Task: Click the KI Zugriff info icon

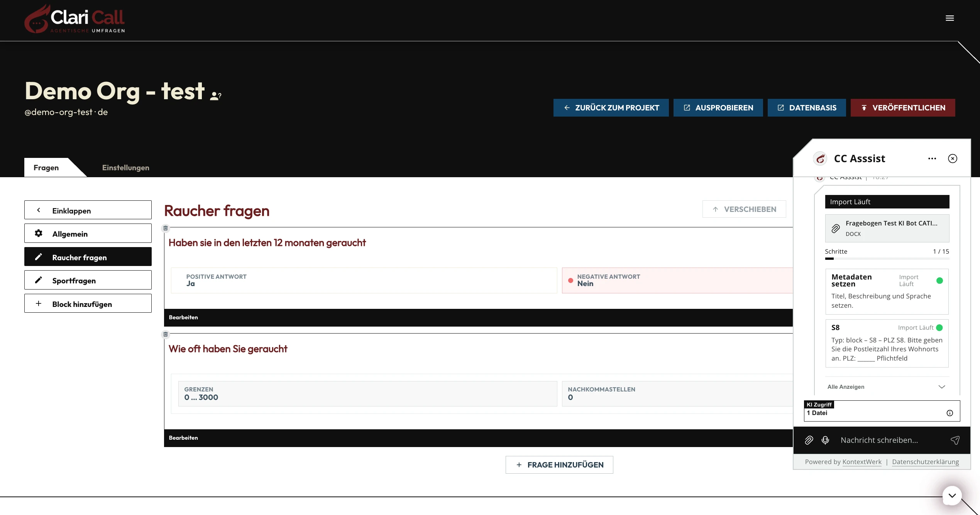Action: pos(950,413)
